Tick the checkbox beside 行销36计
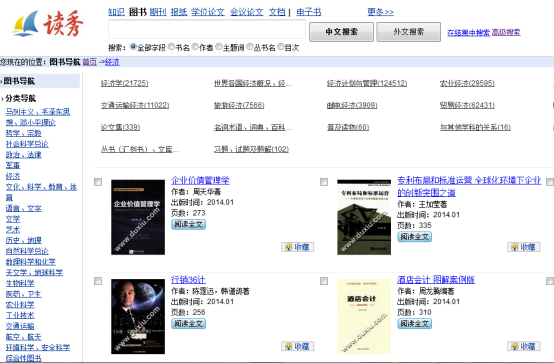This screenshot has height=363, width=554. (x=98, y=281)
